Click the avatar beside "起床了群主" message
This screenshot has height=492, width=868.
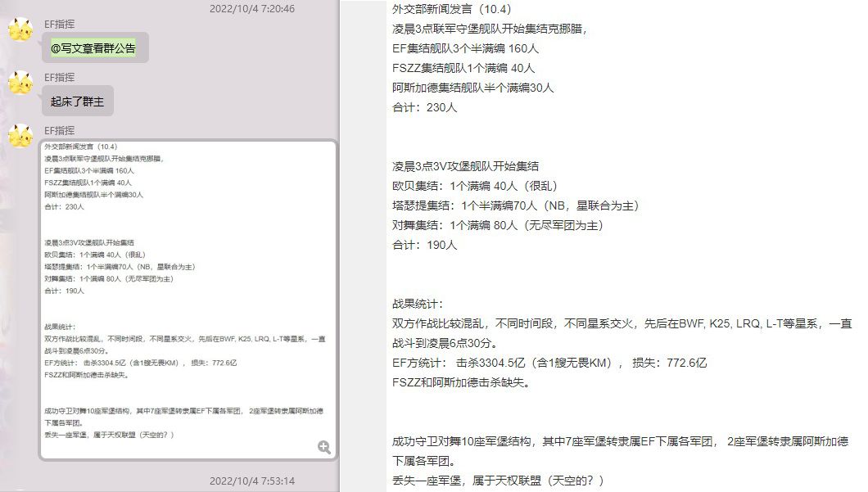click(x=20, y=83)
